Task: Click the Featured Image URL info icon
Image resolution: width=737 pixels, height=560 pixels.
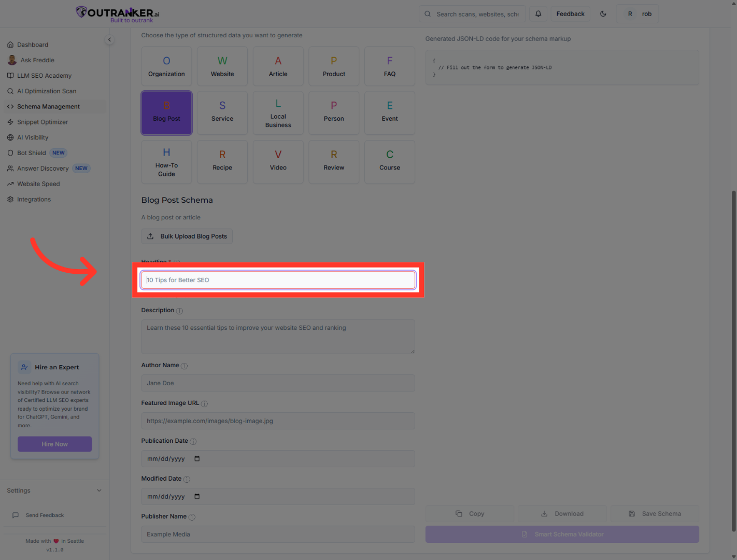Action: (204, 404)
